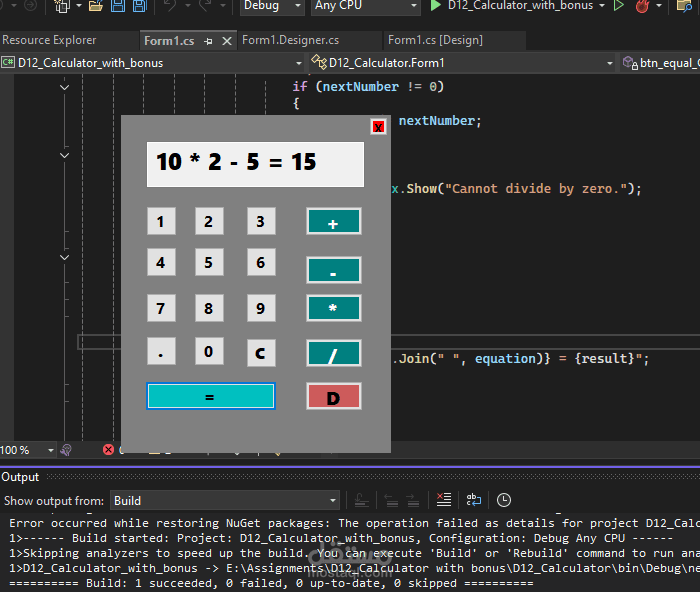The height and width of the screenshot is (592, 700).
Task: Click the New Project toolbar icon
Action: pos(62,6)
